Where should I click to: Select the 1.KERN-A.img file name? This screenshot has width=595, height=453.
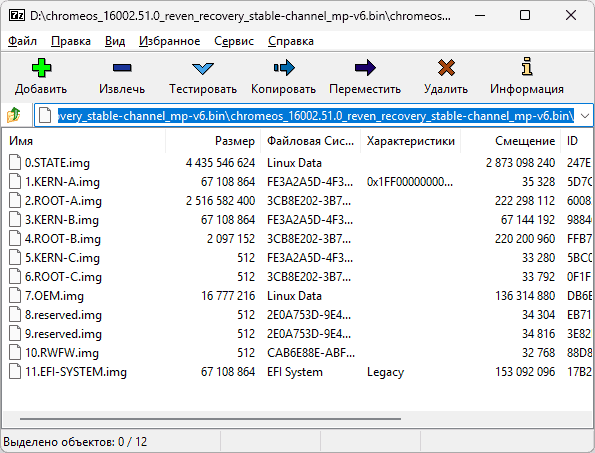pos(62,182)
